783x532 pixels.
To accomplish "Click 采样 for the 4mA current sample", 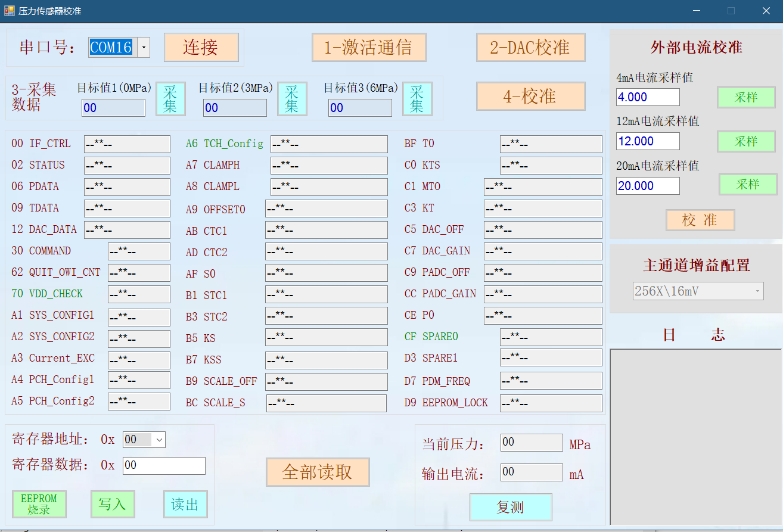I will [746, 97].
